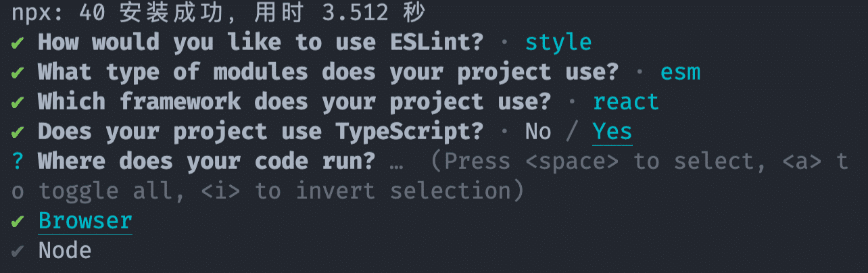This screenshot has height=273, width=868.
Task: Click the "esm" module type answer
Action: pos(680,72)
